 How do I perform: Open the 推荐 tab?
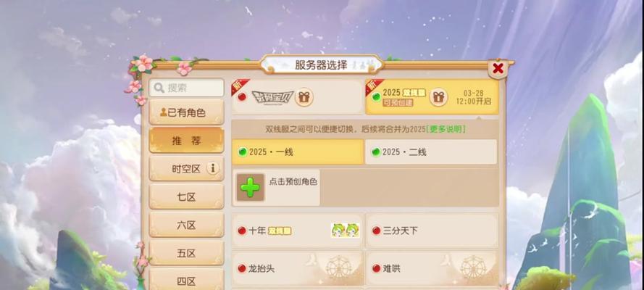click(186, 141)
